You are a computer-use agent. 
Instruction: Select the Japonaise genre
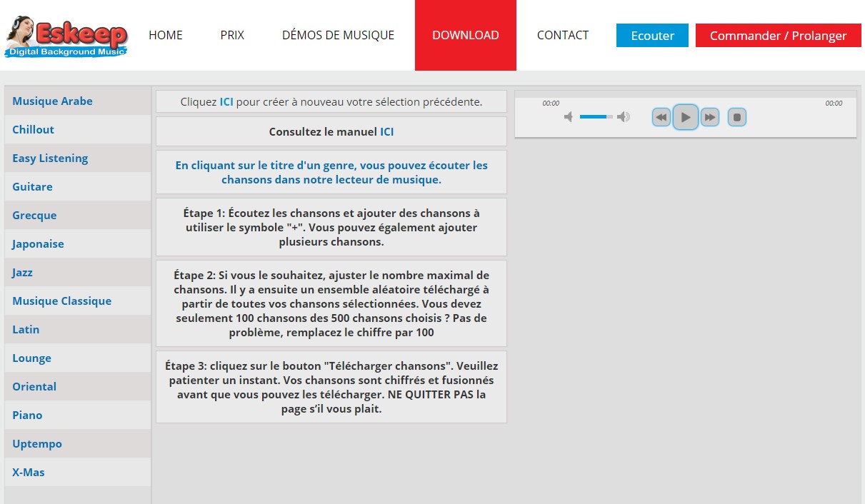coord(78,243)
